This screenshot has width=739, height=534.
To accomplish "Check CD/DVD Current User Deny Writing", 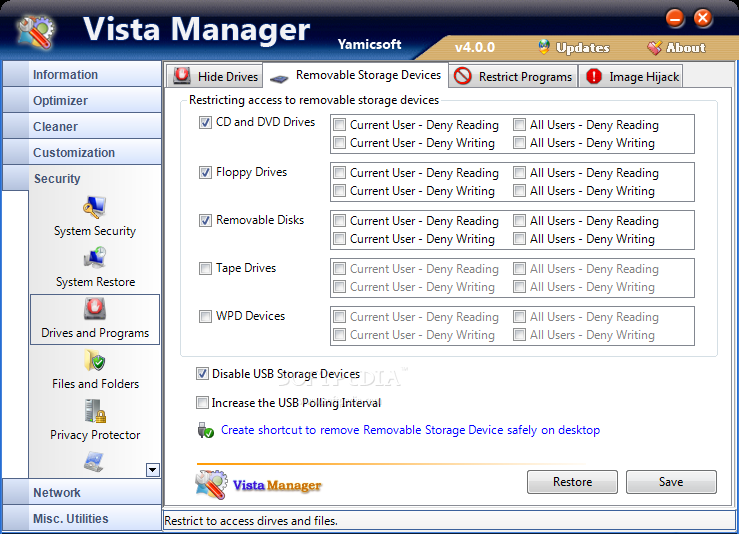I will point(339,142).
